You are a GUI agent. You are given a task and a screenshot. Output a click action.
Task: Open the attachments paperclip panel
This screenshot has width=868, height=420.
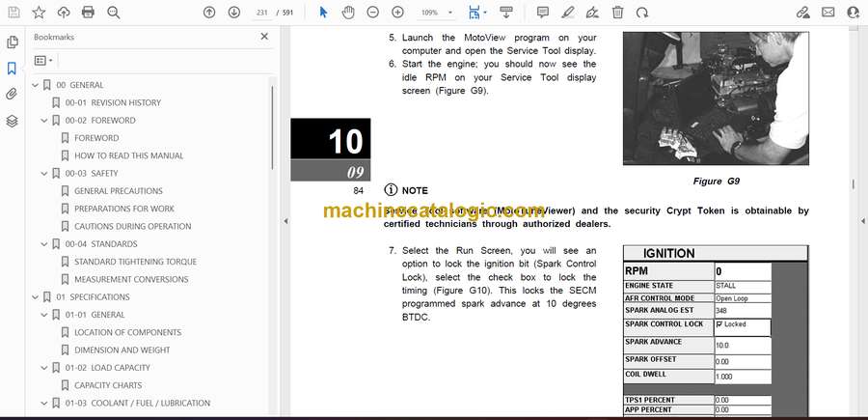click(x=12, y=95)
